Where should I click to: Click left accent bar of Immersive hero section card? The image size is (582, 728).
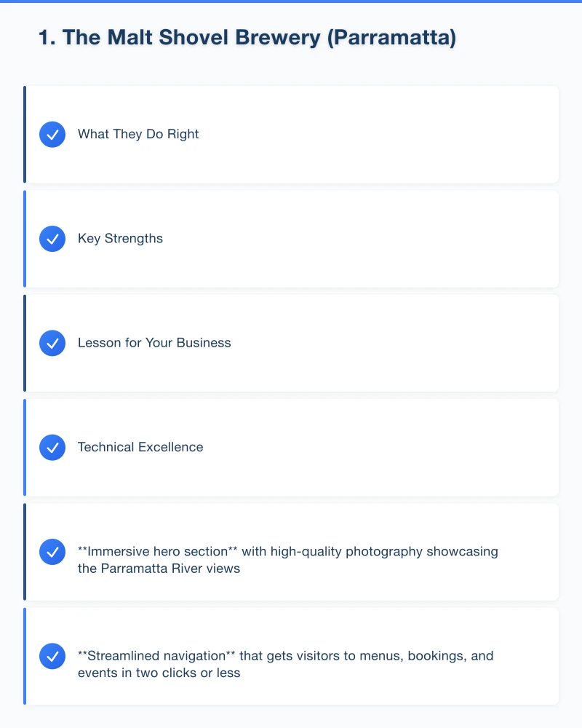(x=25, y=552)
